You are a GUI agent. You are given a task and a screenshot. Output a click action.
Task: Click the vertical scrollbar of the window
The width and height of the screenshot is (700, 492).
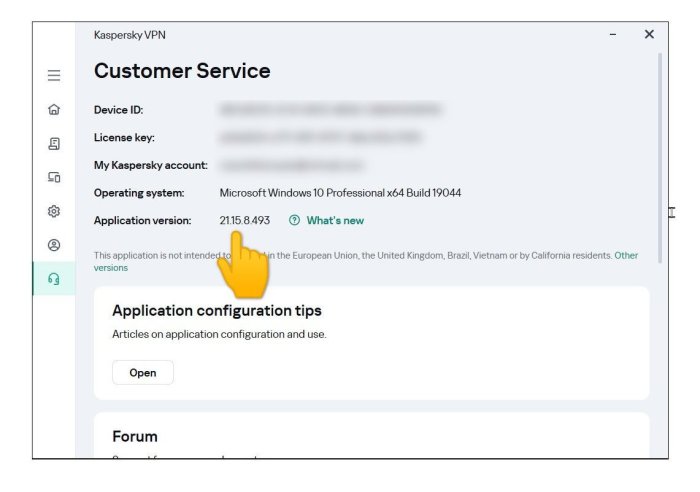pyautogui.click(x=660, y=158)
